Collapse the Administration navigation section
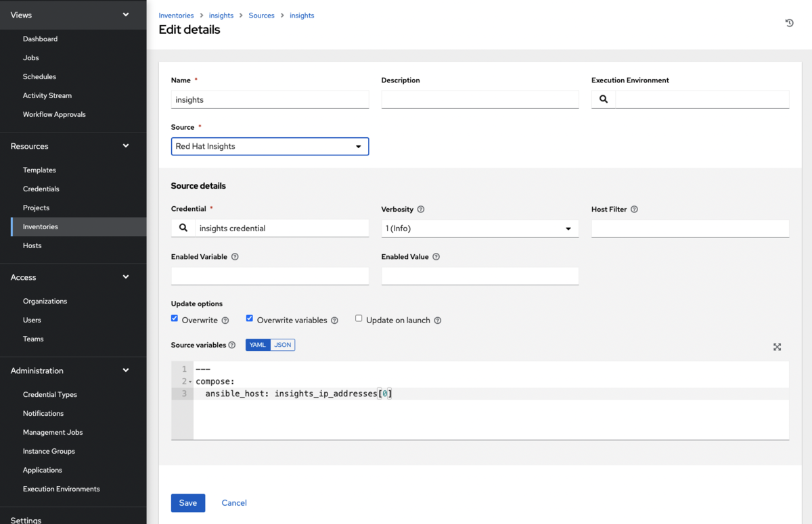This screenshot has width=812, height=524. (73, 371)
